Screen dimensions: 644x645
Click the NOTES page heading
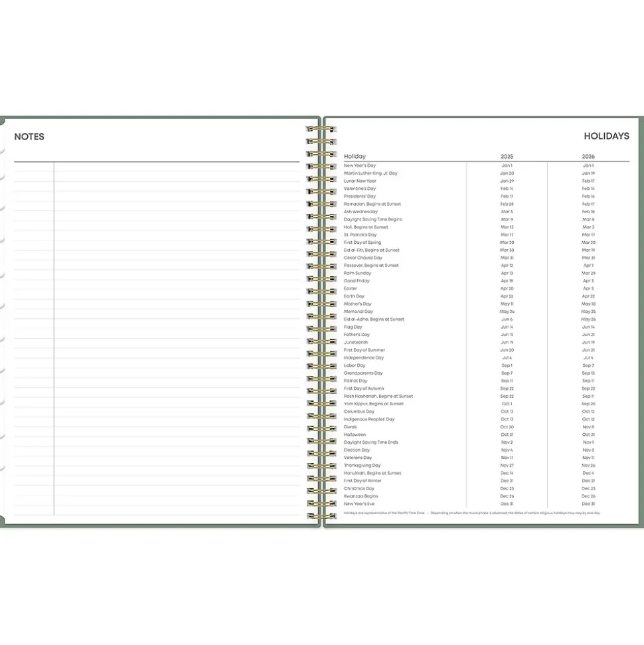coord(29,137)
